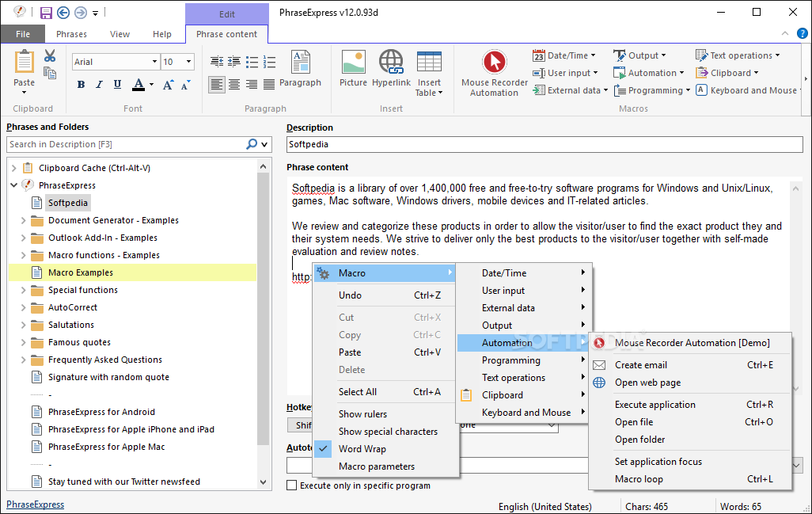
Task: Increase font size with grow icon
Action: tap(167, 85)
